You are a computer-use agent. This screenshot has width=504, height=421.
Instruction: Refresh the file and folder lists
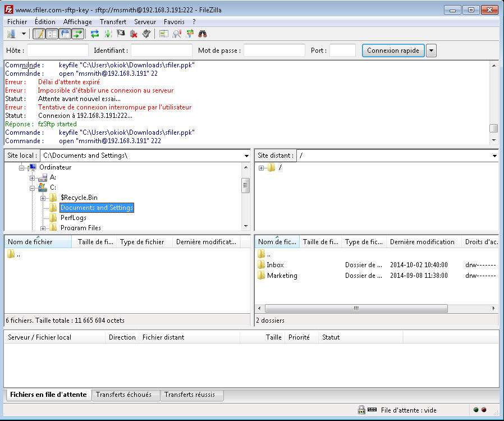94,34
